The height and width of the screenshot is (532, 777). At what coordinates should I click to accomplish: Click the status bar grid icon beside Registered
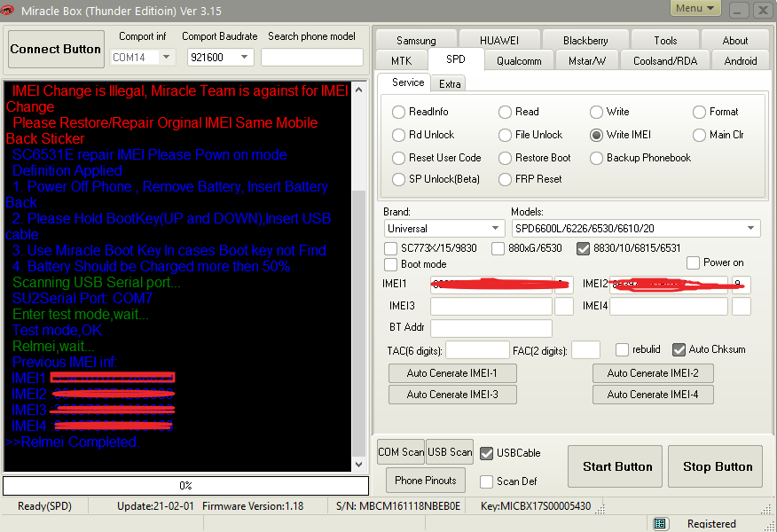click(x=660, y=524)
